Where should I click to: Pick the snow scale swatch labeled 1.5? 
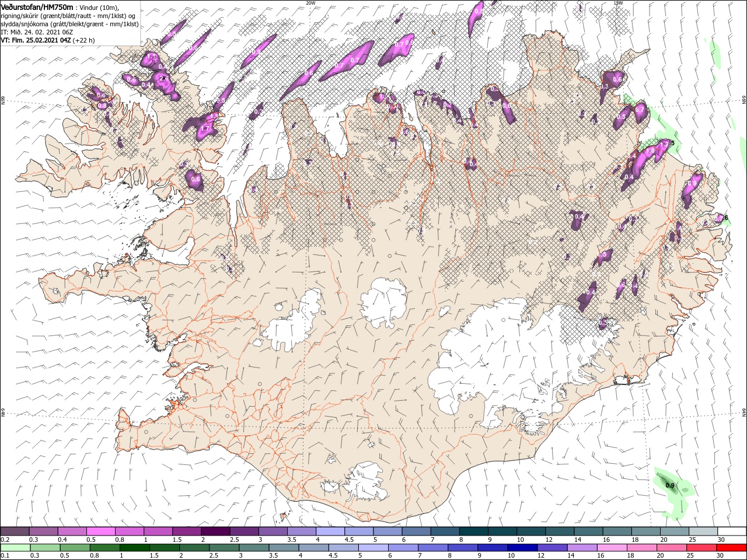(187, 531)
